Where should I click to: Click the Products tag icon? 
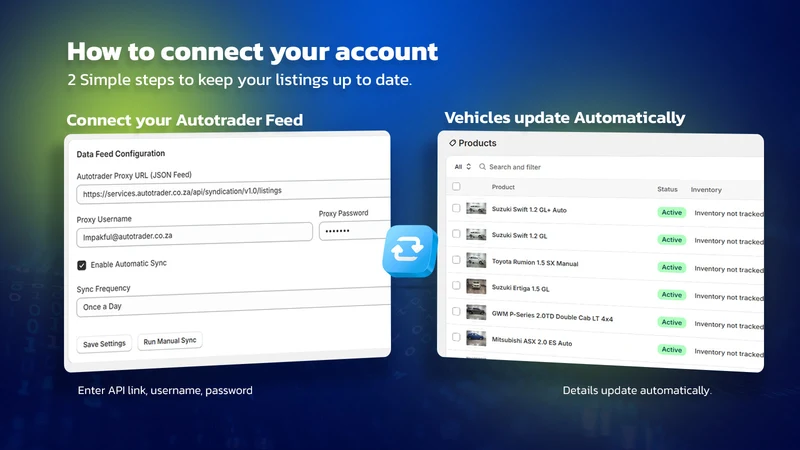click(x=452, y=143)
